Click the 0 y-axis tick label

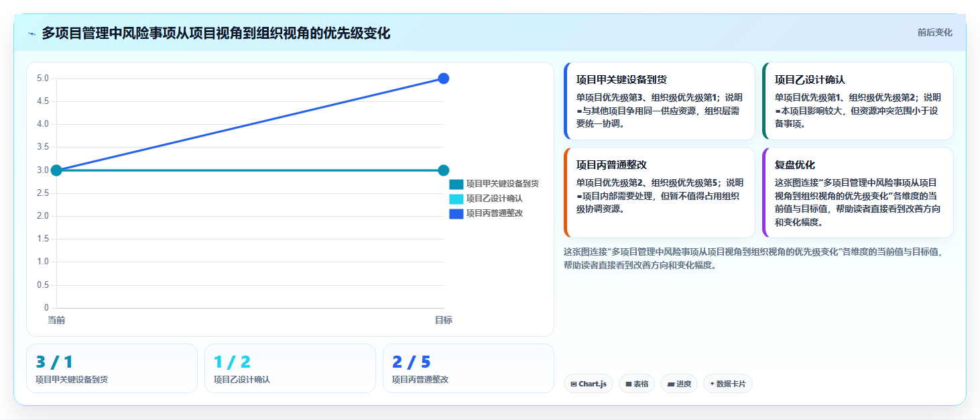47,308
